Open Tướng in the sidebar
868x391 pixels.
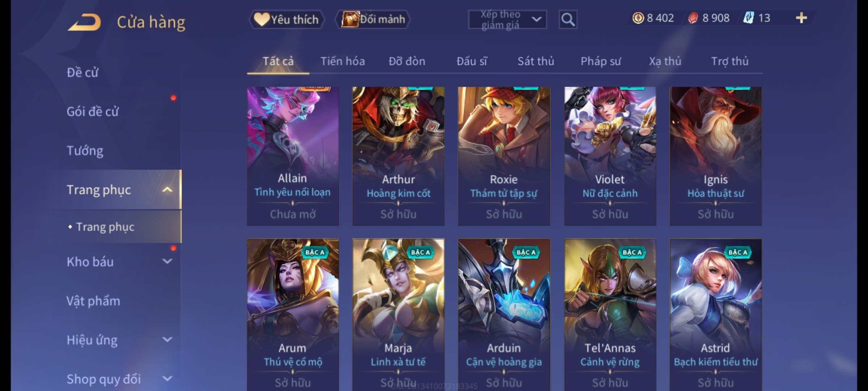(85, 151)
